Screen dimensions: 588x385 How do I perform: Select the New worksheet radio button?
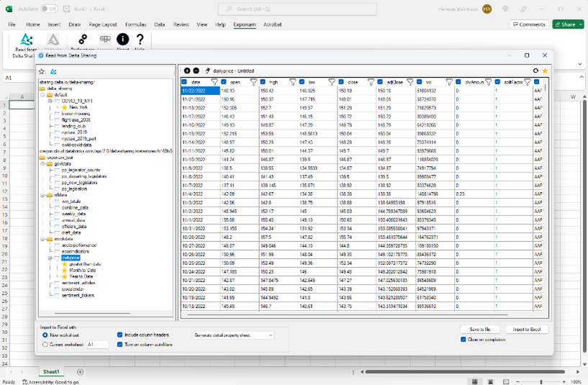(x=45, y=335)
